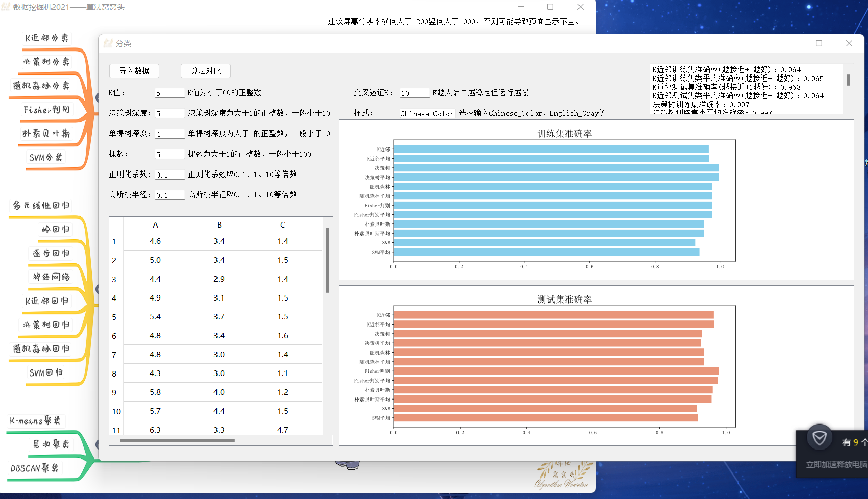Select the 单棵树深度 input field
The width and height of the screenshot is (868, 499).
tap(170, 134)
